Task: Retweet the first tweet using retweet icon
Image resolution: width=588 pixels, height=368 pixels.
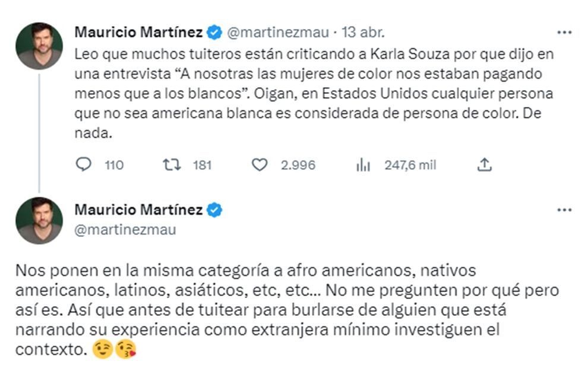Action: click(x=172, y=164)
